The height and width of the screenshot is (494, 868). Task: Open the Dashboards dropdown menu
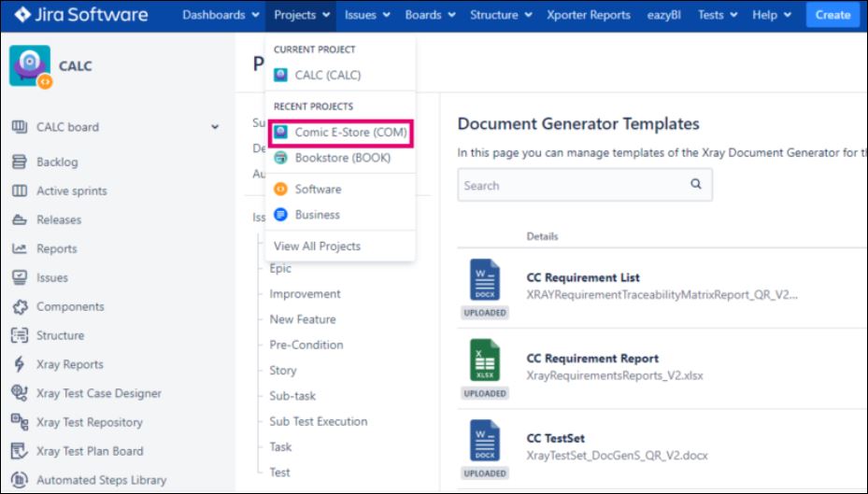coord(221,15)
